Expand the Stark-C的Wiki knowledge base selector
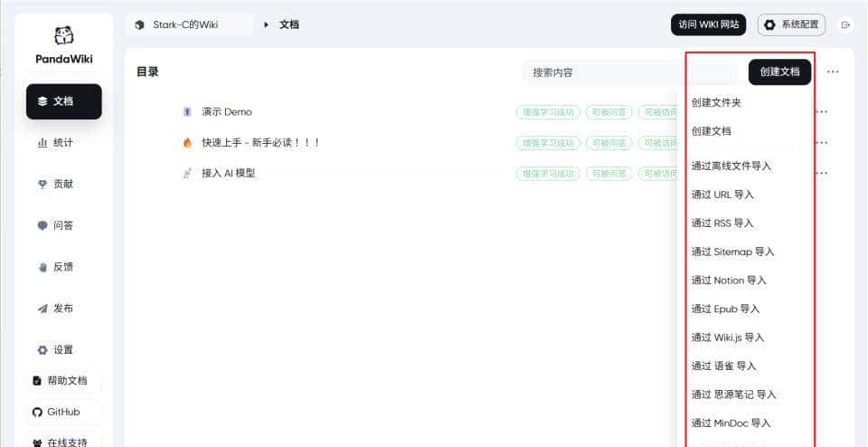This screenshot has height=447, width=868. point(189,24)
